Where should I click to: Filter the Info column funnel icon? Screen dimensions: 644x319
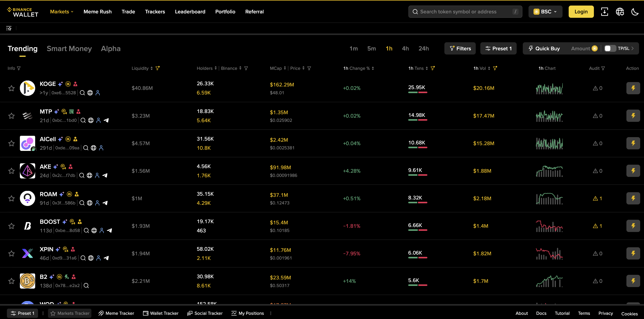pyautogui.click(x=19, y=68)
